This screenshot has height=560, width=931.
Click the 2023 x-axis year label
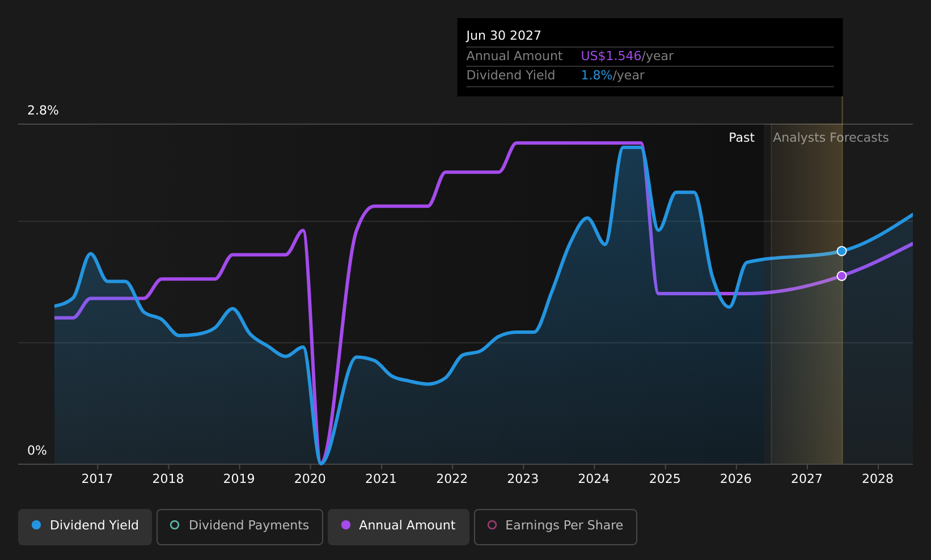(523, 479)
